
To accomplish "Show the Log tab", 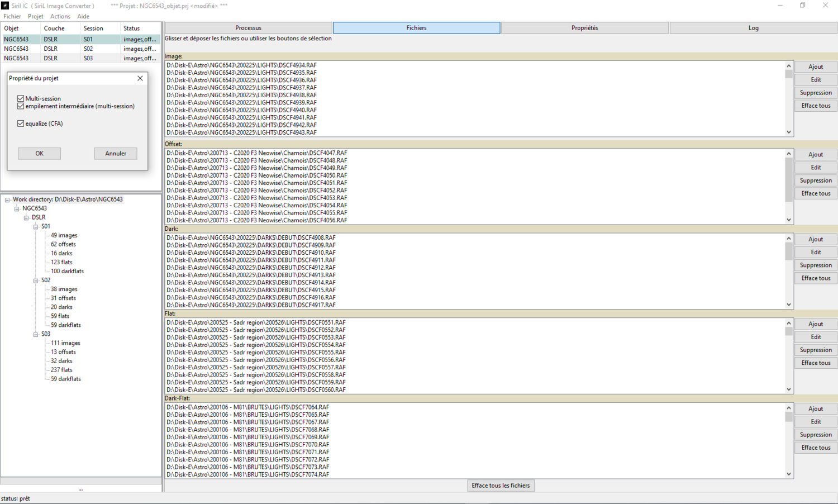I will (x=754, y=28).
